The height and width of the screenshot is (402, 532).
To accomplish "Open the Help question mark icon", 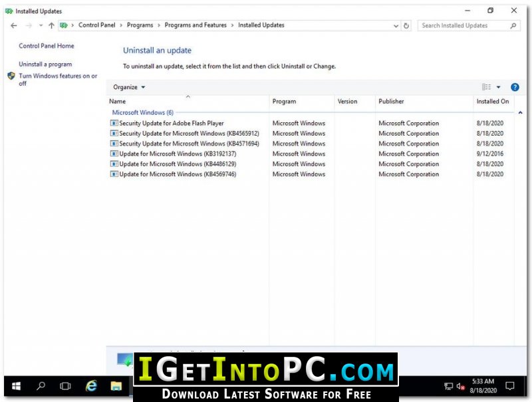I will pyautogui.click(x=515, y=87).
